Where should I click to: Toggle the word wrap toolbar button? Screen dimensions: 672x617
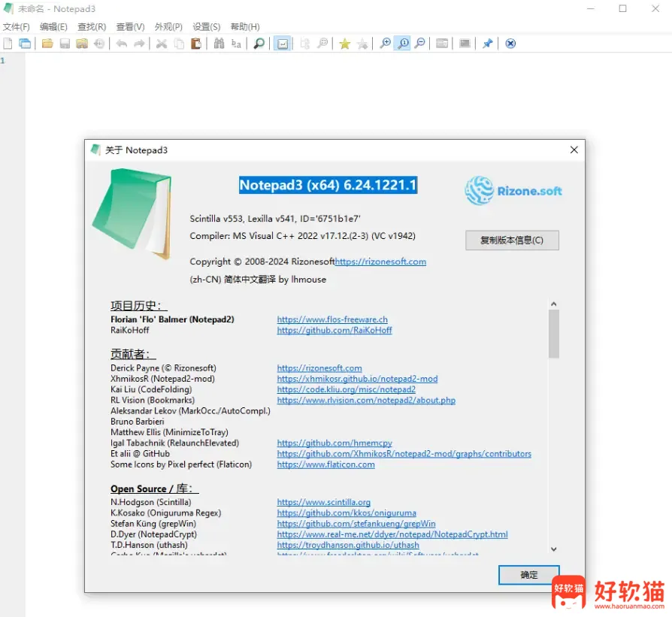click(282, 44)
